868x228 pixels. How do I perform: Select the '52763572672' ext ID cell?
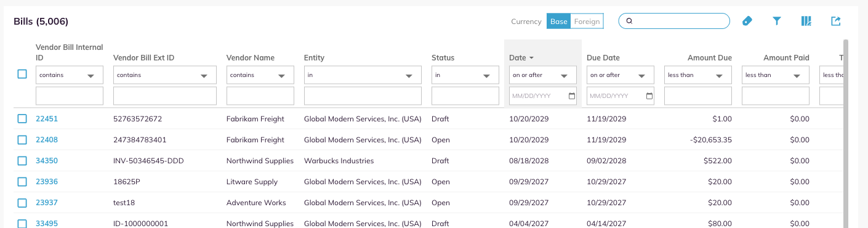coord(137,119)
